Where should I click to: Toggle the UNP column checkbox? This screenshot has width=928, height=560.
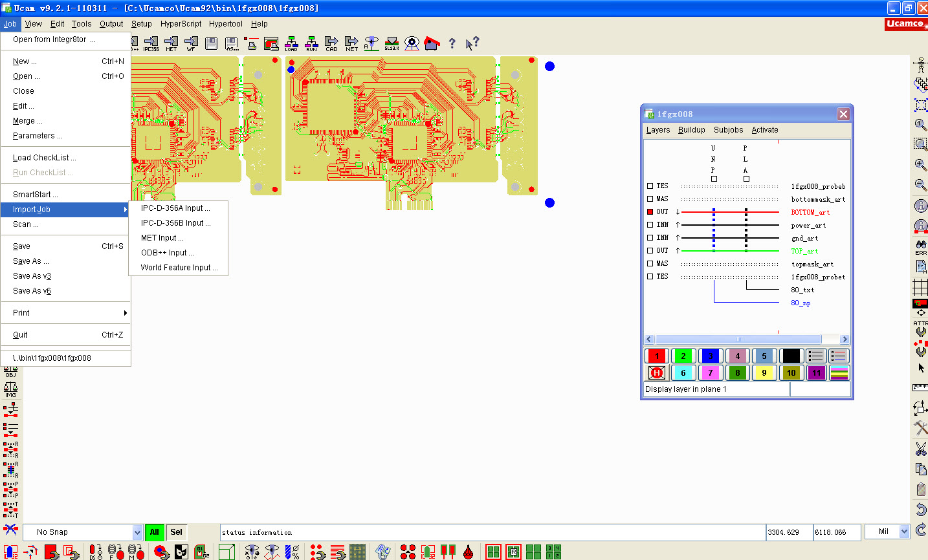click(x=714, y=178)
